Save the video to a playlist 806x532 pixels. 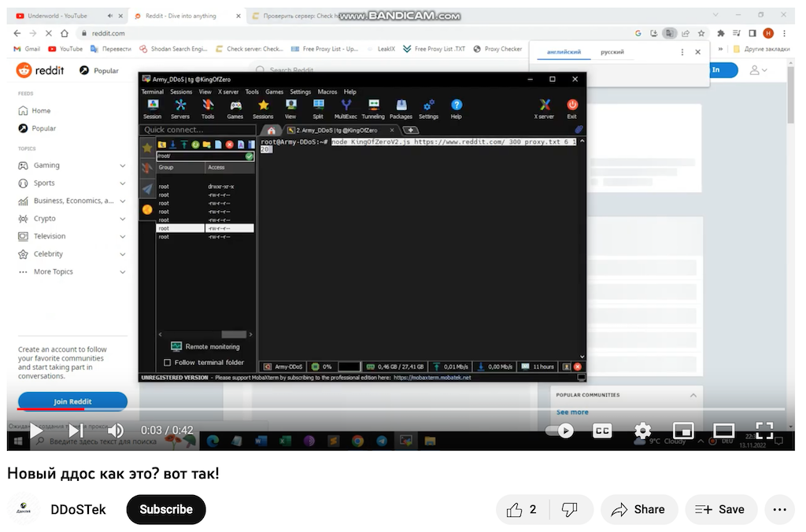(x=720, y=509)
